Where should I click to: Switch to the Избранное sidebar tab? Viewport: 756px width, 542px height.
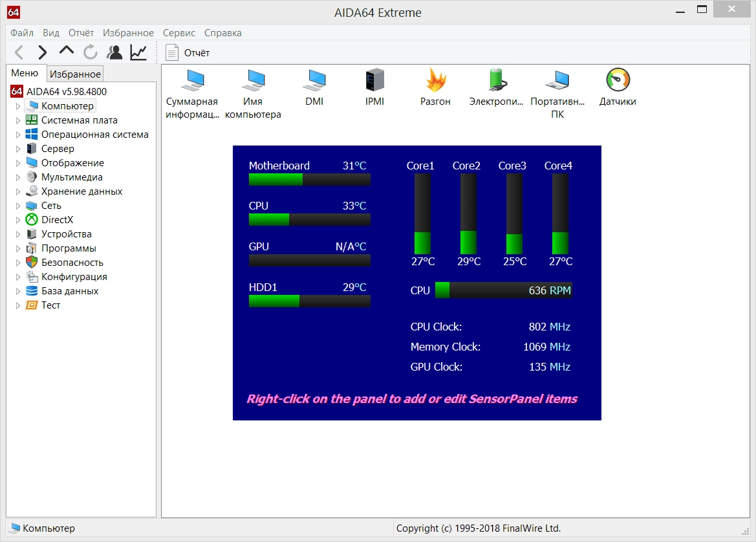click(x=75, y=74)
